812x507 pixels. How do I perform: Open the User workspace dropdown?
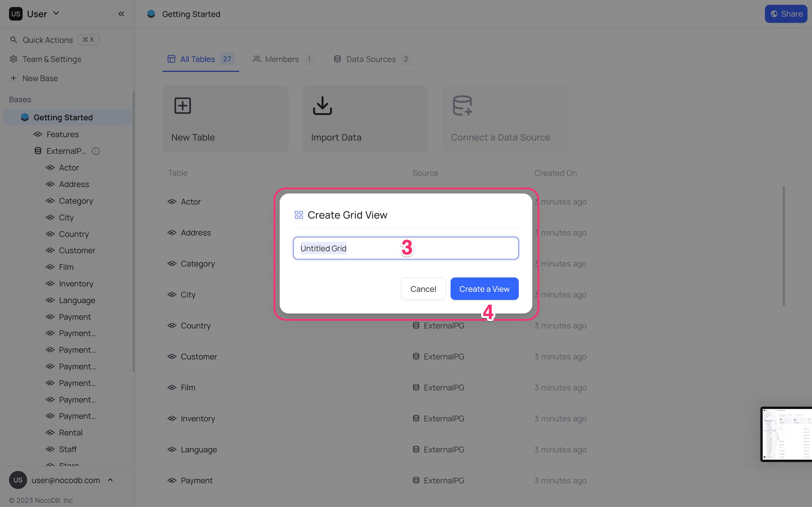[56, 14]
